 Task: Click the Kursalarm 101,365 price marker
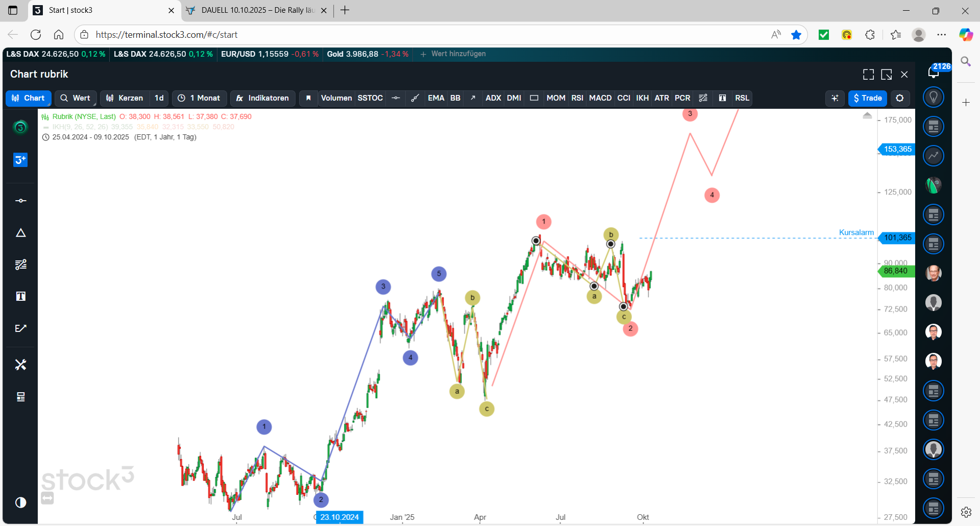point(897,237)
